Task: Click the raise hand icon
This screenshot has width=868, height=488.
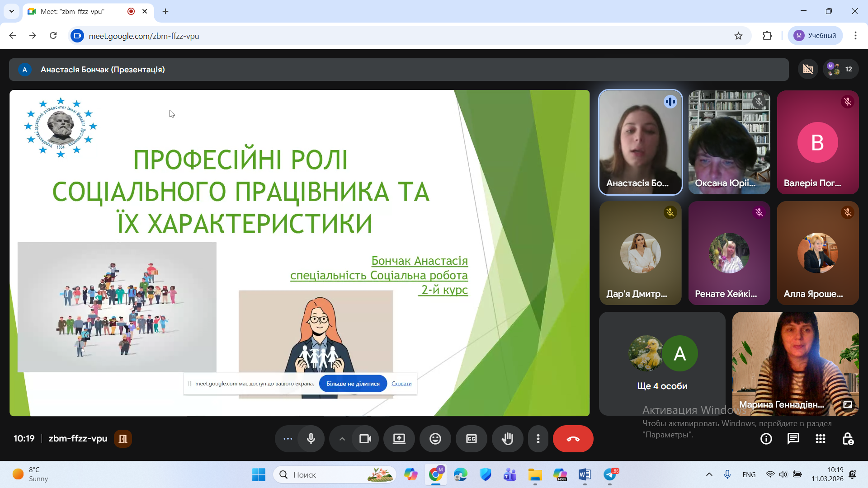Action: (x=507, y=439)
